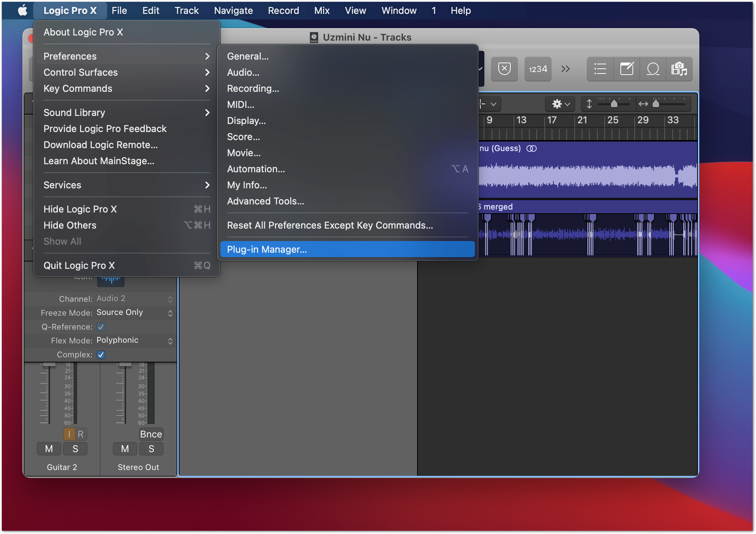Expand the Services submenu
756x534 pixels.
click(127, 185)
